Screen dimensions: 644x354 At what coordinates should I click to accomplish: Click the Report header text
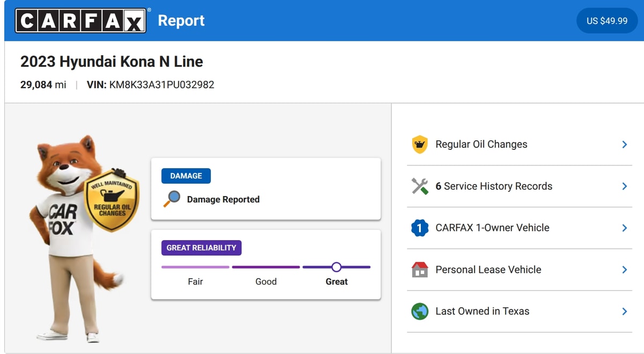click(181, 21)
